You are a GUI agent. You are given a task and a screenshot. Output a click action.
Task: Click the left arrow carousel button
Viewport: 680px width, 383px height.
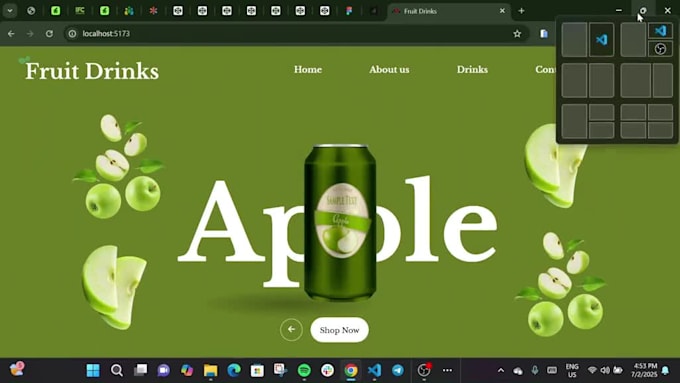coord(291,330)
